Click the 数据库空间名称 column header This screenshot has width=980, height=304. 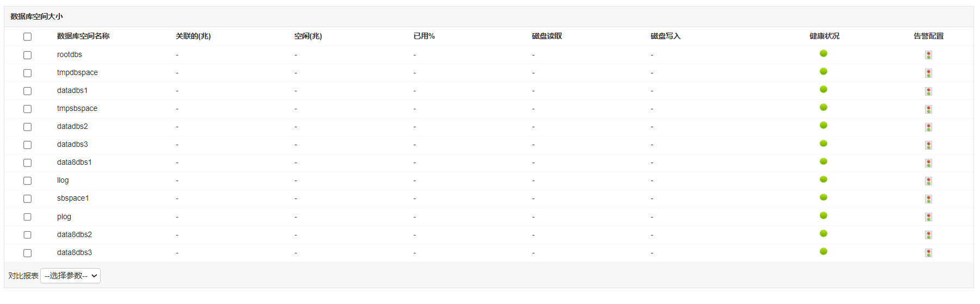tap(83, 36)
